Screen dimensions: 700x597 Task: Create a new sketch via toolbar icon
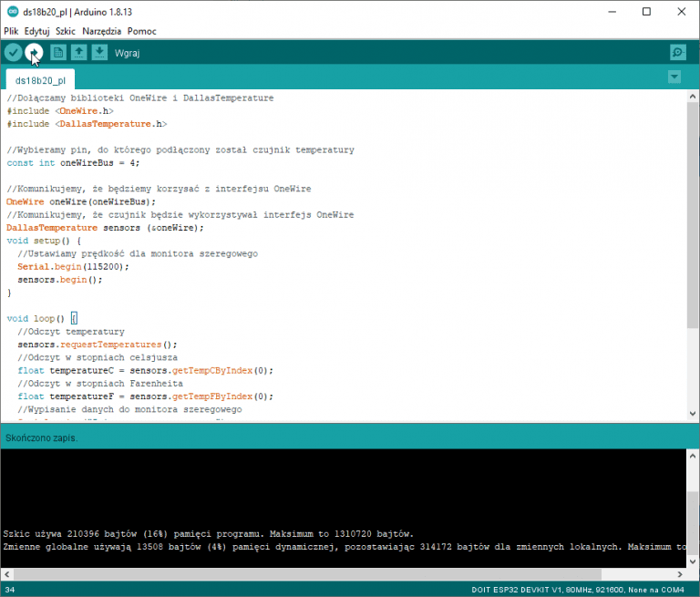click(58, 53)
